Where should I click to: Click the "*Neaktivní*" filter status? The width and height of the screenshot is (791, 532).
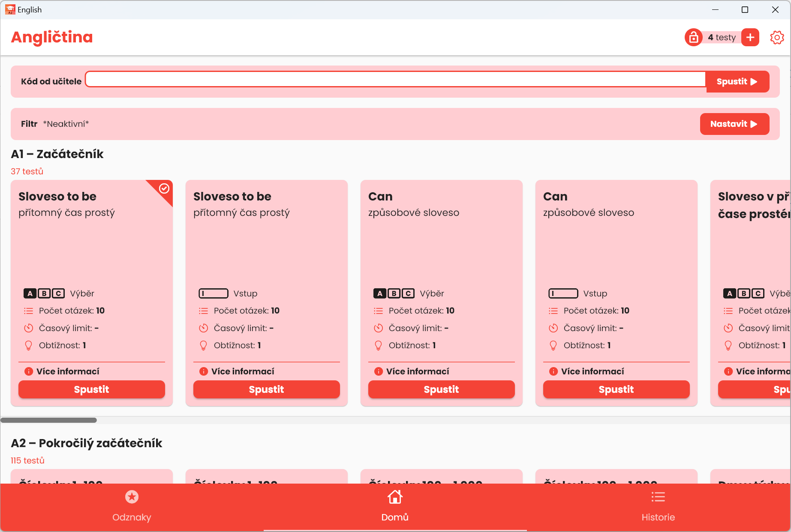[66, 124]
